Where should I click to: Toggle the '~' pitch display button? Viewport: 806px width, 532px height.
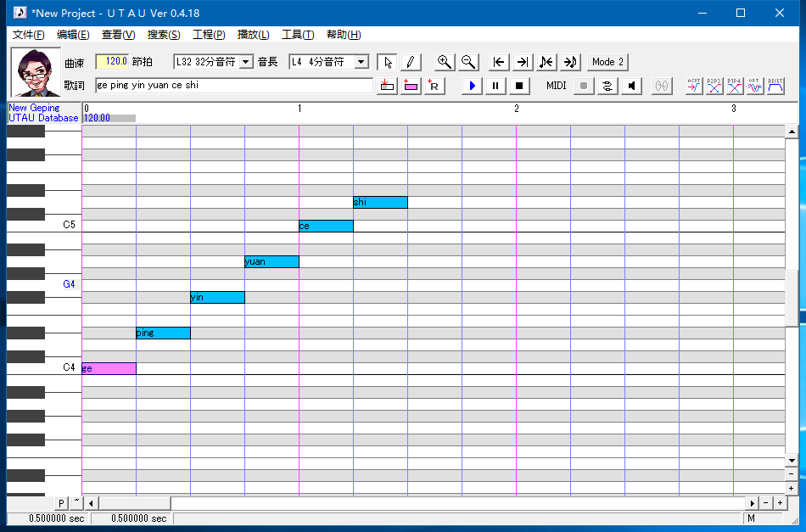(76, 503)
